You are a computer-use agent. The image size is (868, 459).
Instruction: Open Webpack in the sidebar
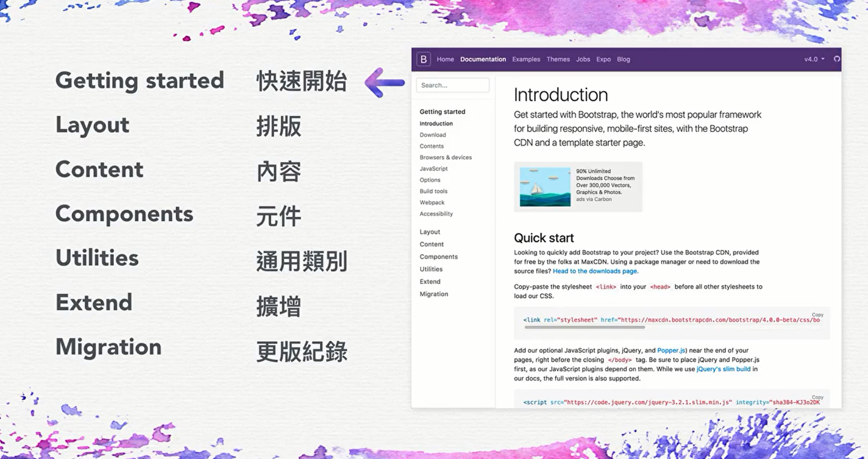(432, 202)
